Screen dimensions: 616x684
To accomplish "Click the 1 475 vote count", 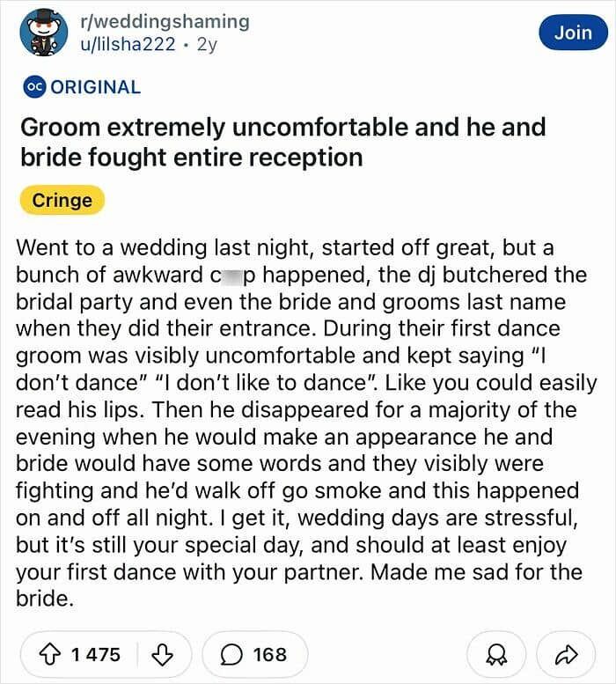I will click(95, 654).
